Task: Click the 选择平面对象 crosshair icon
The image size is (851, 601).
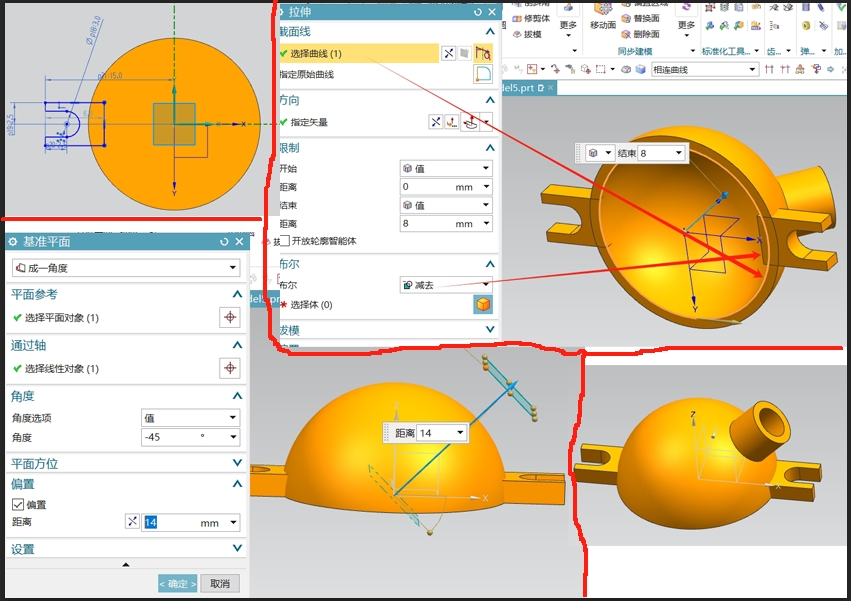Action: 230,317
